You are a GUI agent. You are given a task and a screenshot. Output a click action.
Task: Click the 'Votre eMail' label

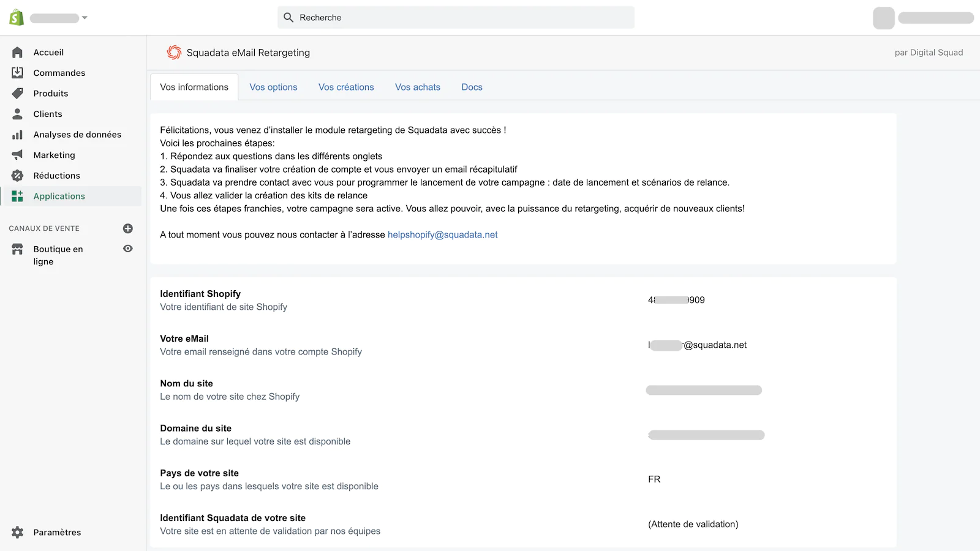point(184,339)
